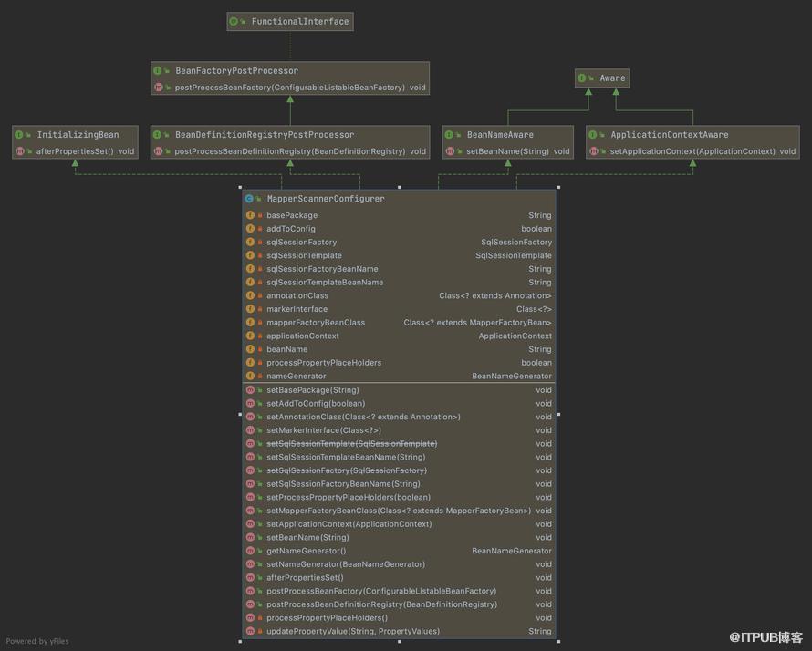Click the deprecated setSqlSessionTemplate(SqlSessionTemplate) method
The width and height of the screenshot is (812, 651).
[351, 443]
